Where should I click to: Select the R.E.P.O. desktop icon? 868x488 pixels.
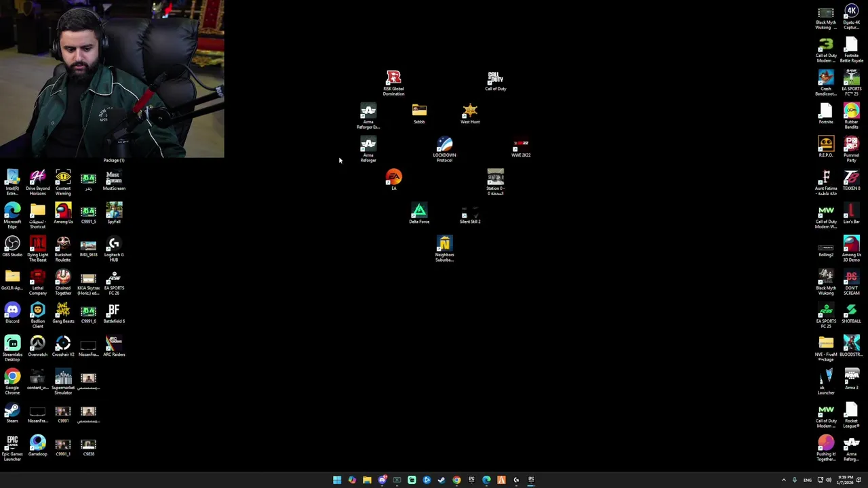826,147
